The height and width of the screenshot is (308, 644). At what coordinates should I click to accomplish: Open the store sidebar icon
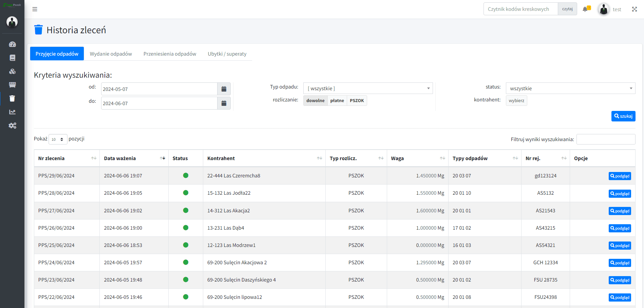(12, 85)
